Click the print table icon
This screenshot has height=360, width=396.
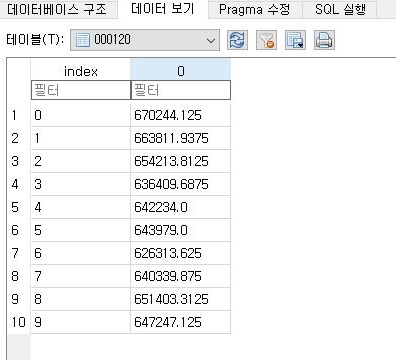pos(324,40)
